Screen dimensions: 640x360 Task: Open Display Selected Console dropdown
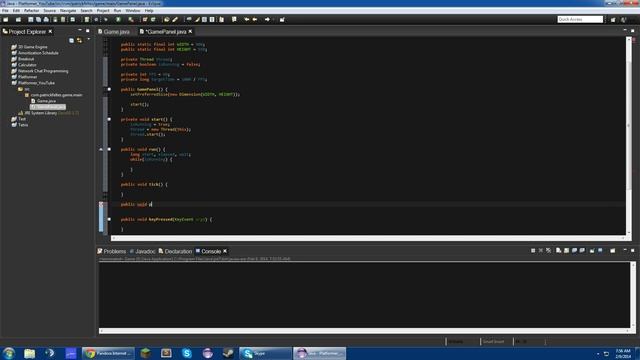(600, 251)
